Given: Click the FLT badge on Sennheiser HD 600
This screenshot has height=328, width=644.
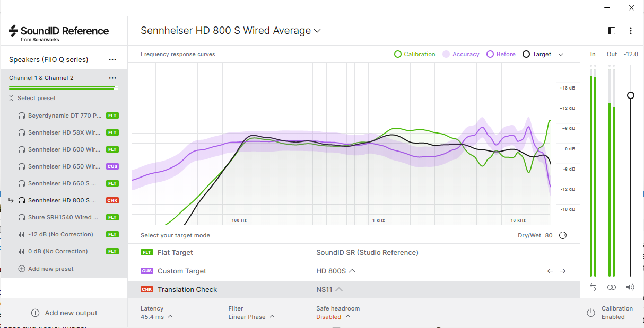Looking at the screenshot, I should [112, 149].
